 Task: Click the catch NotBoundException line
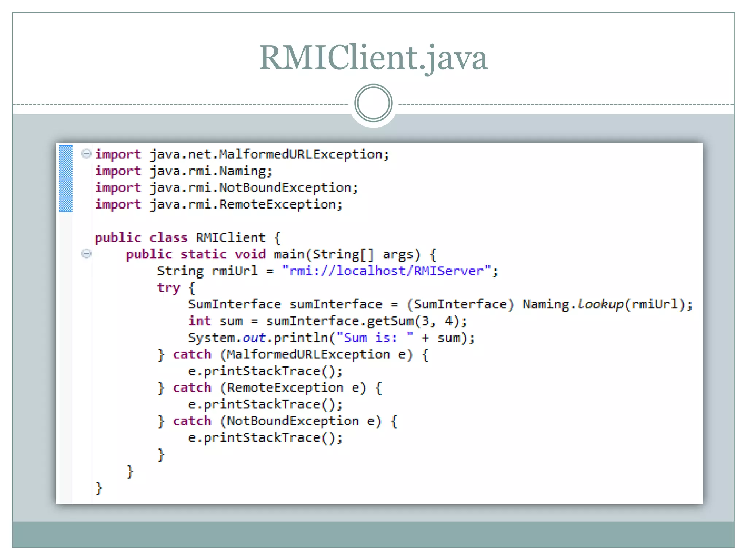pos(277,421)
